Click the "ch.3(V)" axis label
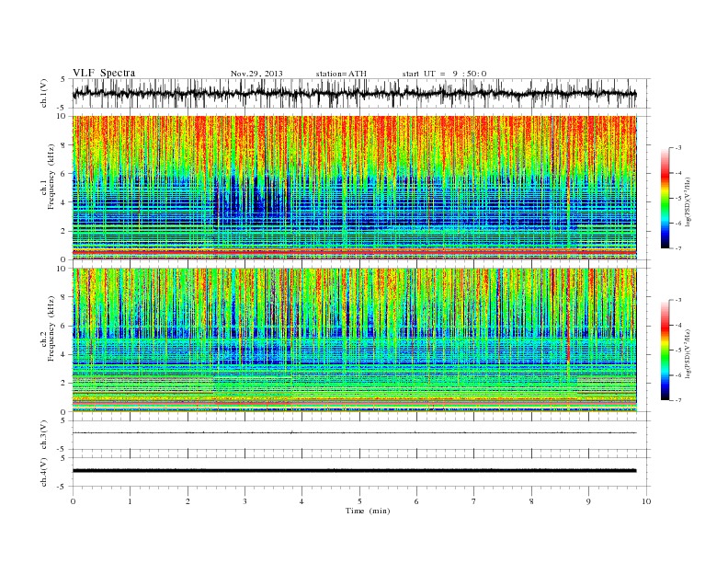Viewport: 728px width, 563px height. coord(44,434)
